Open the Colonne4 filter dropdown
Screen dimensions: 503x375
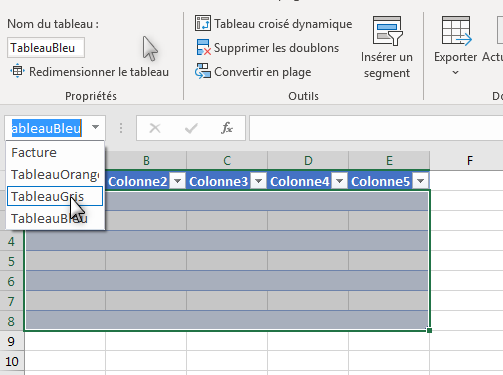pyautogui.click(x=339, y=181)
